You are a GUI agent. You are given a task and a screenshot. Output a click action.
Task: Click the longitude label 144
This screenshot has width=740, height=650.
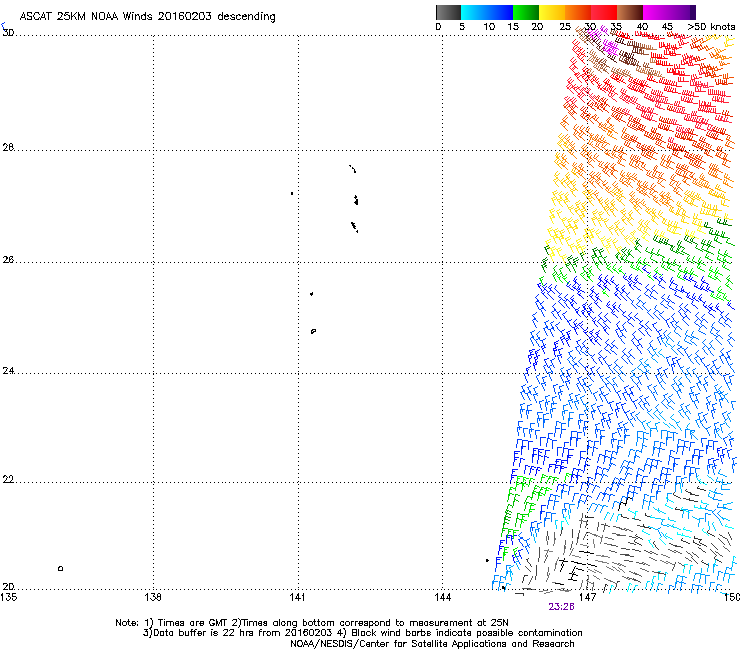coord(442,597)
